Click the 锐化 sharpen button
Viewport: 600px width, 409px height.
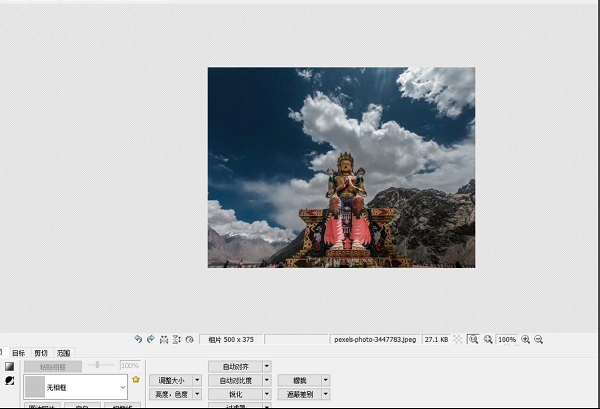[x=236, y=394]
